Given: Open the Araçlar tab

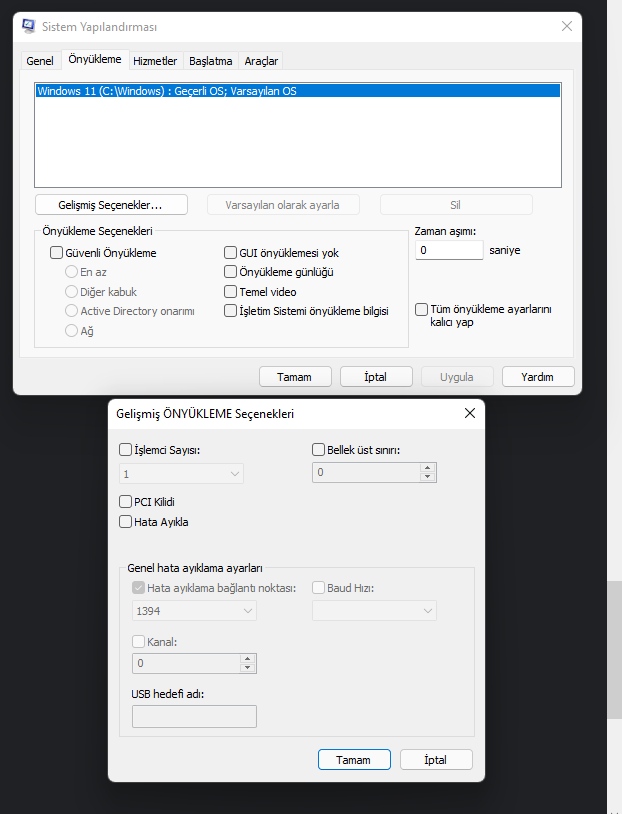Looking at the screenshot, I should pos(261,61).
